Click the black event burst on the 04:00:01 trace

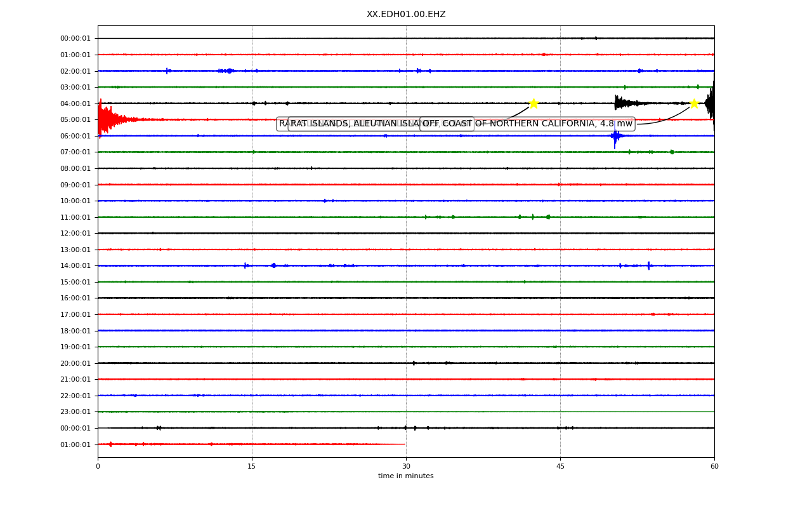(628, 103)
